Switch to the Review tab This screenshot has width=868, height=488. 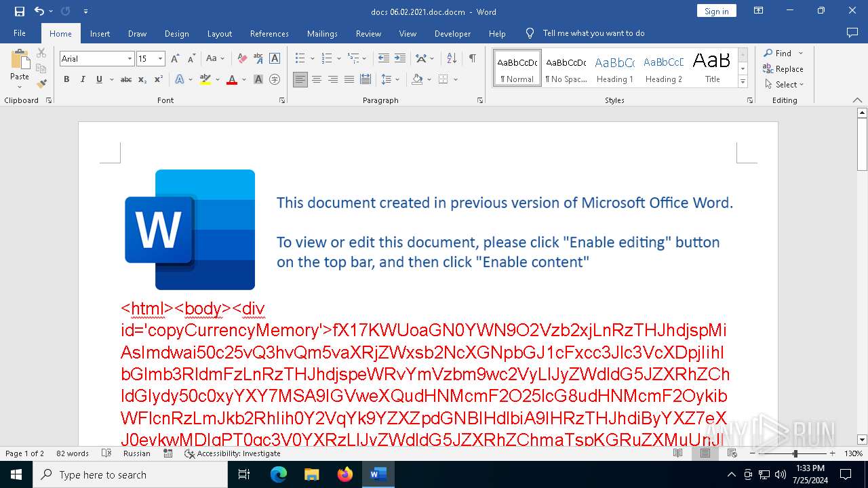[368, 33]
